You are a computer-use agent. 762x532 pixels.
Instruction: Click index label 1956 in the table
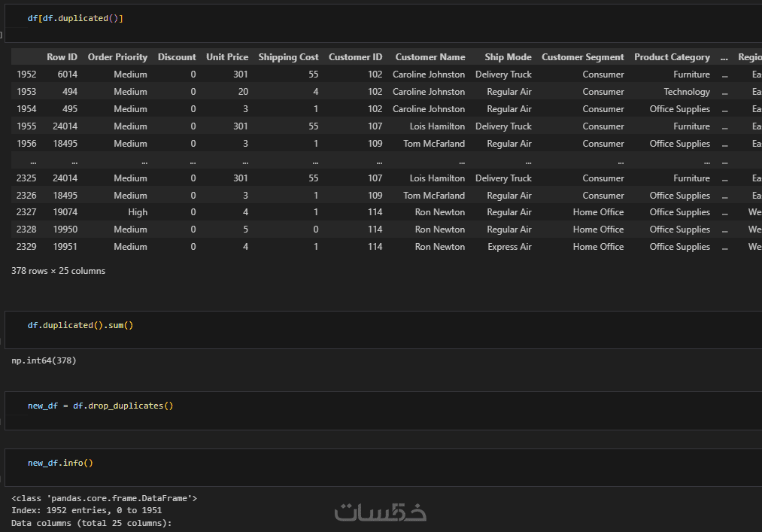pyautogui.click(x=26, y=144)
